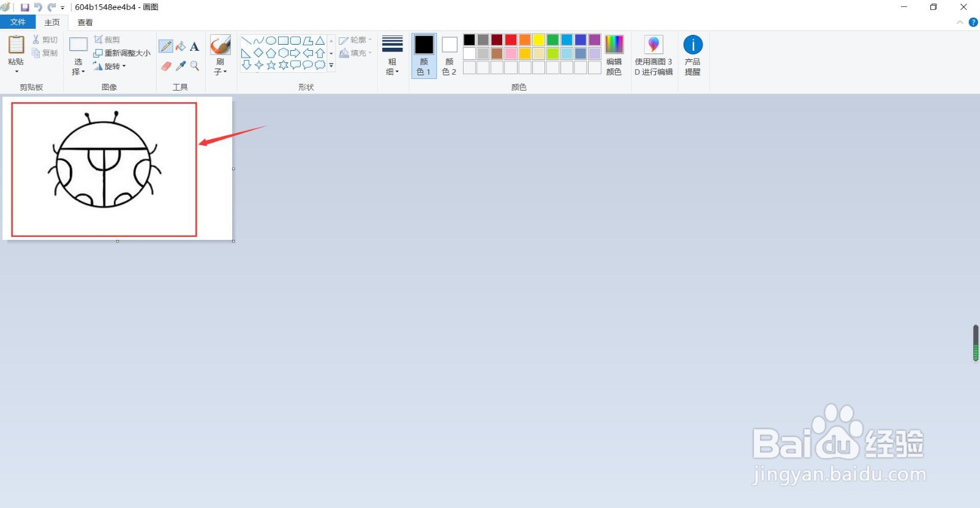This screenshot has width=980, height=508.
Task: Select the Eraser tool
Action: click(166, 65)
